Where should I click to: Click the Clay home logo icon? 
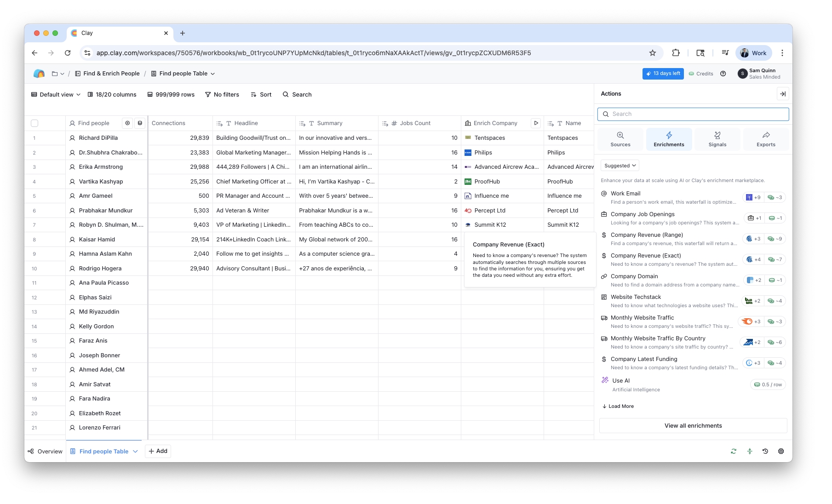tap(39, 74)
